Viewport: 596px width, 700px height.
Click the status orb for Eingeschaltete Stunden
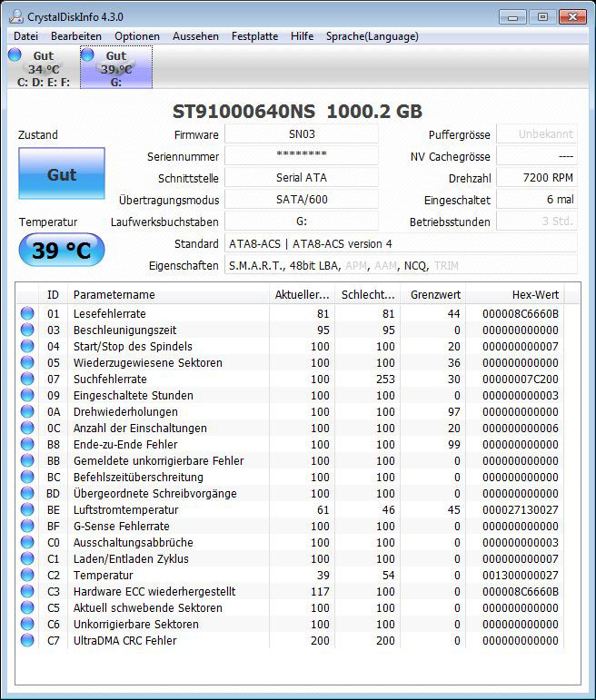[x=27, y=395]
